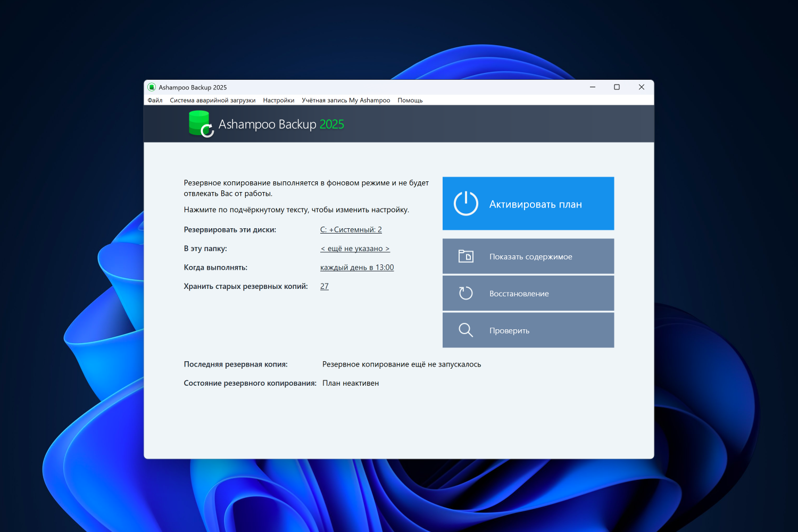
Task: Click the Когда выполнять label
Action: pyautogui.click(x=215, y=268)
